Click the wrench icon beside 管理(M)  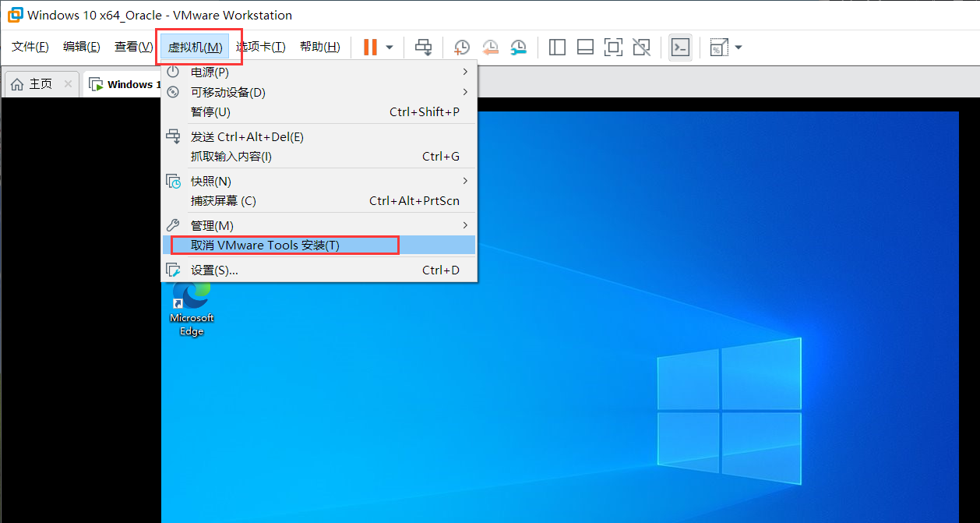[173, 225]
